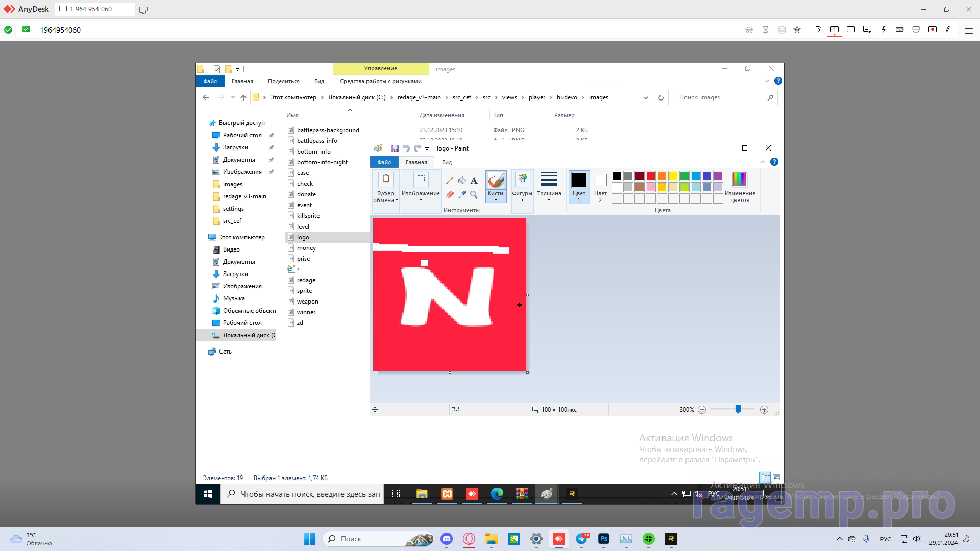Open the Поделиться tab in Explorer

tap(283, 81)
